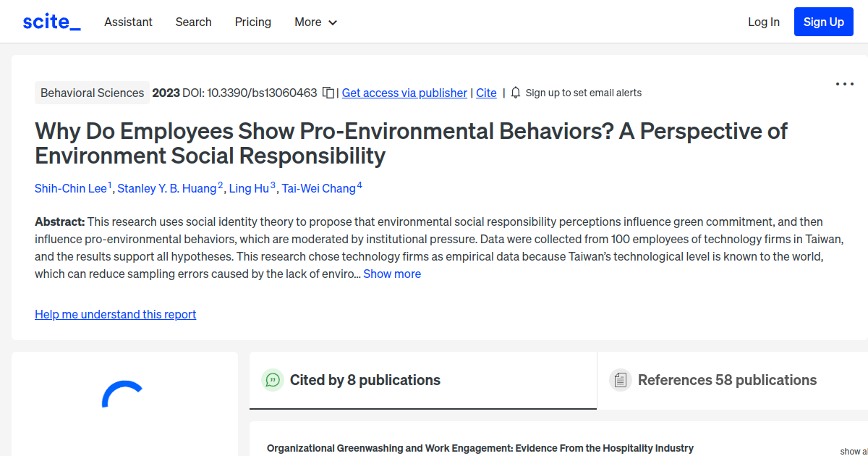This screenshot has height=456, width=868.
Task: Click the document icon beside References
Action: coord(621,379)
